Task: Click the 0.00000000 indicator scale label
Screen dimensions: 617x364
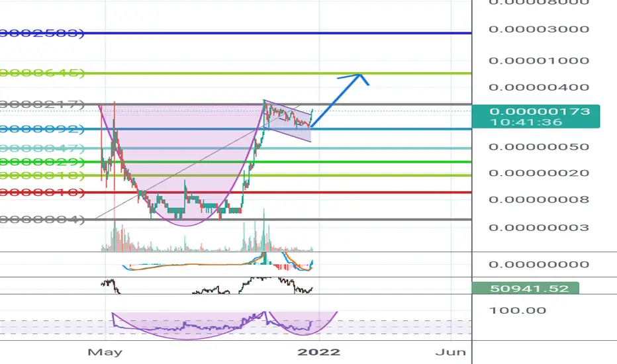Action: [539, 264]
